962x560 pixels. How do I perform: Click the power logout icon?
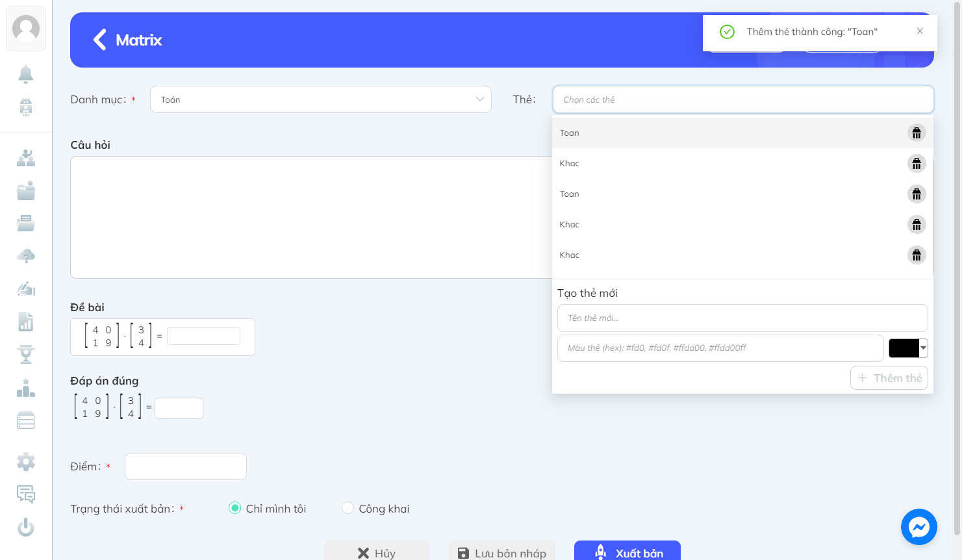(26, 527)
